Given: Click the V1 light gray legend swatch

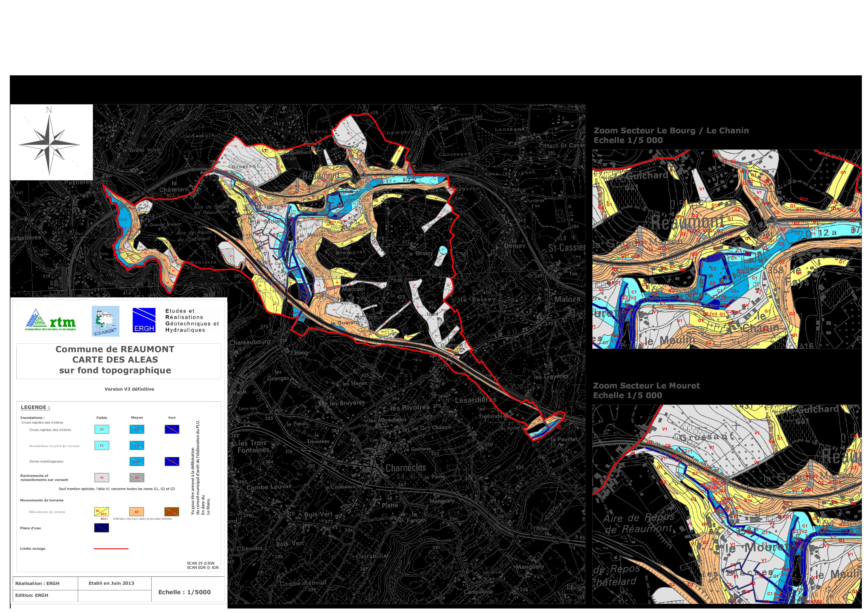Looking at the screenshot, I should 102,477.
